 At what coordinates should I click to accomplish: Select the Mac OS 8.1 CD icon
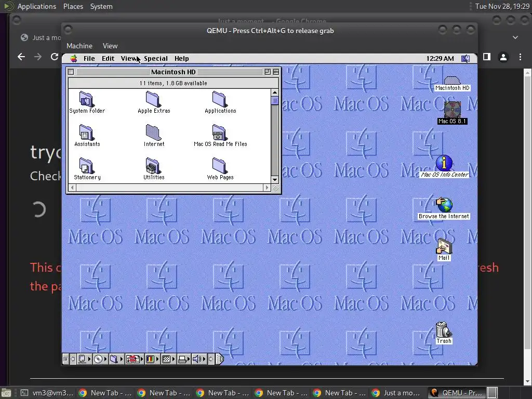[x=453, y=113]
